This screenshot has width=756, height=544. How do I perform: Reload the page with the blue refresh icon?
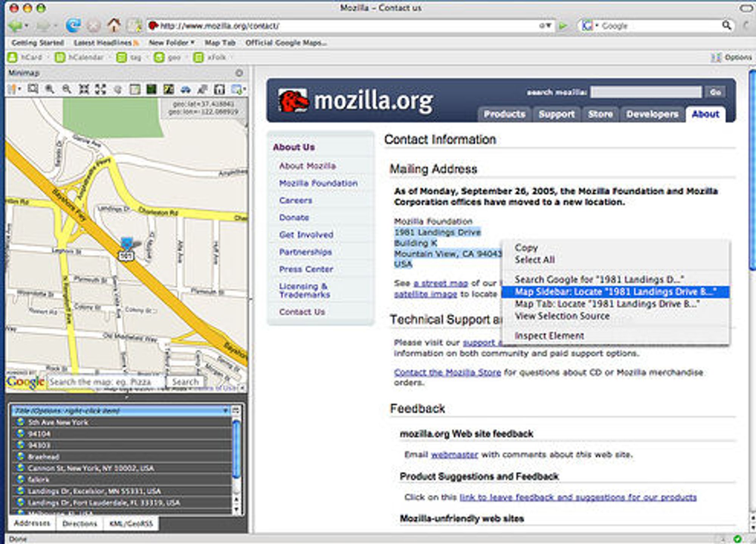coord(73,25)
